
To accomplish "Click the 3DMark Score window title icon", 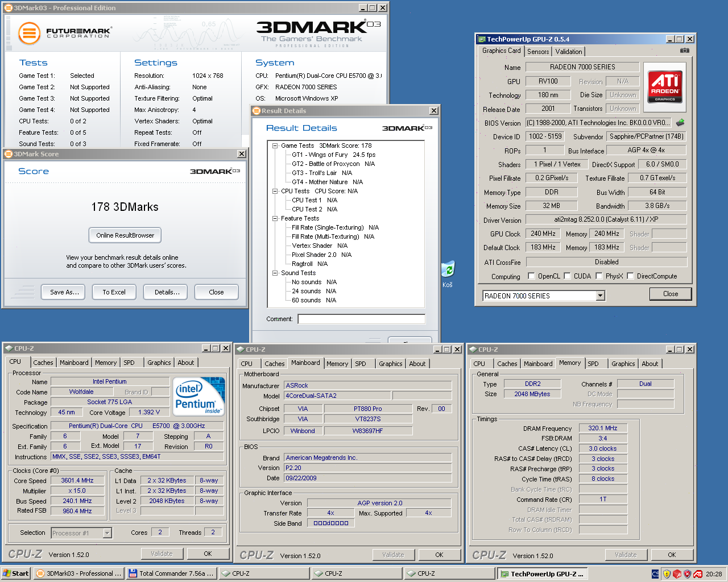I will [x=9, y=153].
